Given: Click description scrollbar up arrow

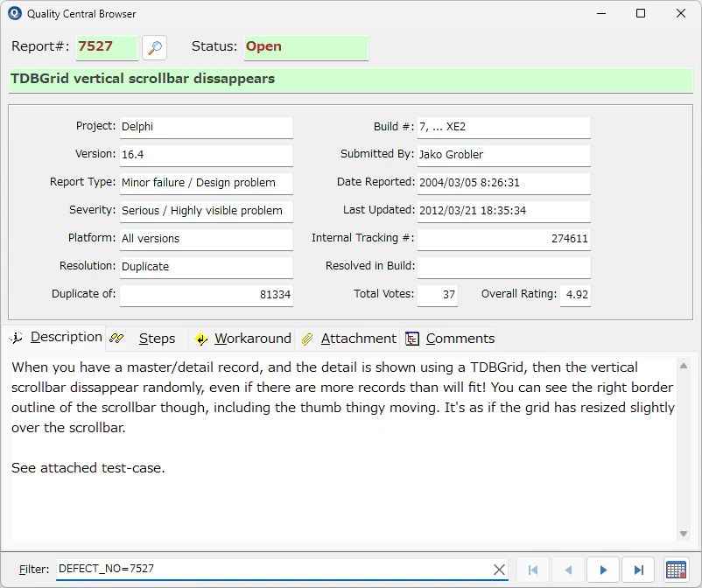Looking at the screenshot, I should 684,366.
